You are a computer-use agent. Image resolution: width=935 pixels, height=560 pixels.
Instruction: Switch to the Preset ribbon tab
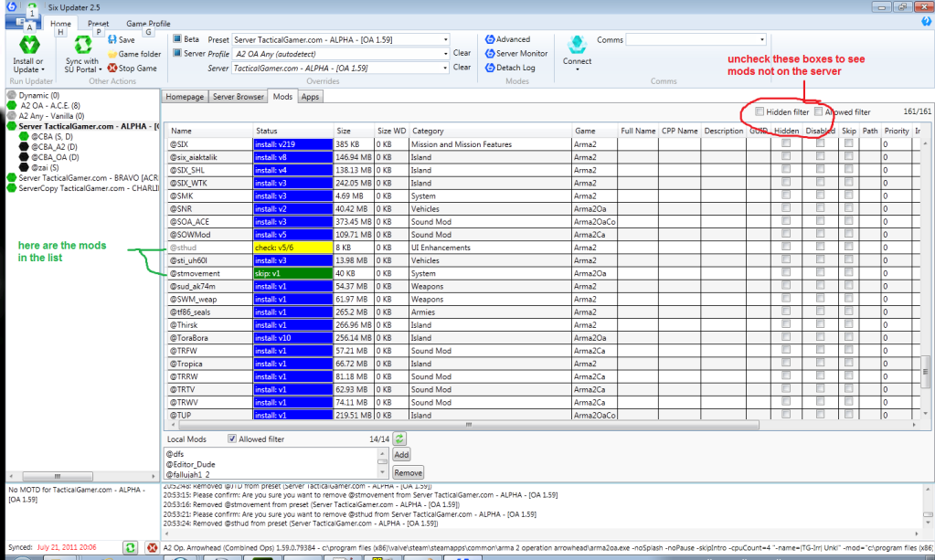pyautogui.click(x=99, y=24)
